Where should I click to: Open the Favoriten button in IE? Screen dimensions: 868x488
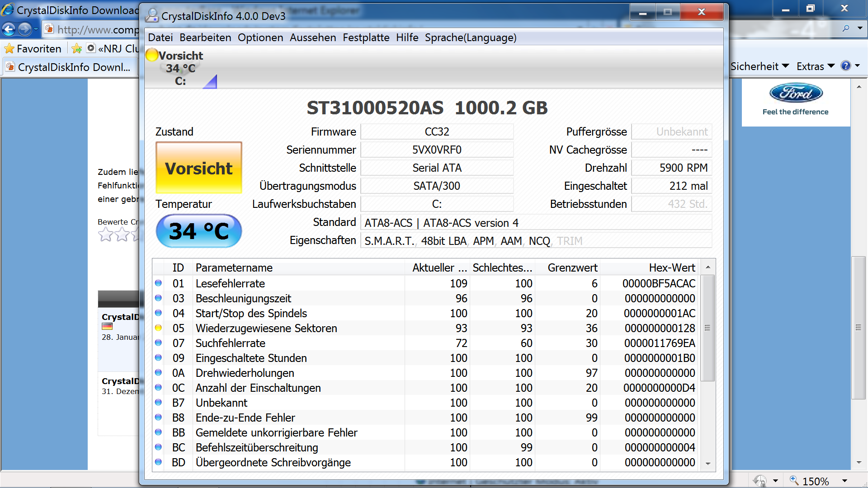click(33, 48)
